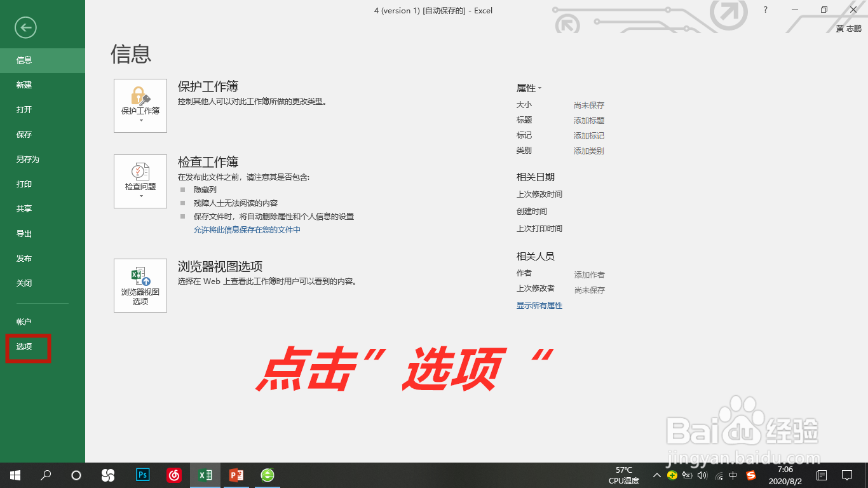Click the 显示所有属性 (Show All Properties) link
Screen dimensions: 868x488
(541, 305)
